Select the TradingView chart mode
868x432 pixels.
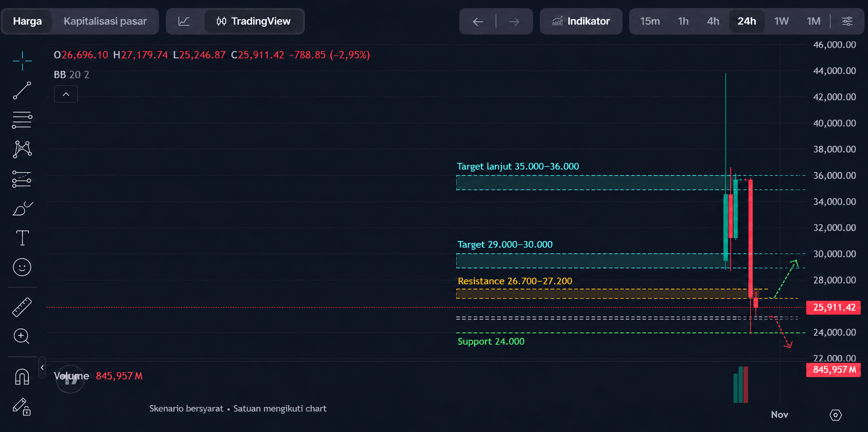254,21
